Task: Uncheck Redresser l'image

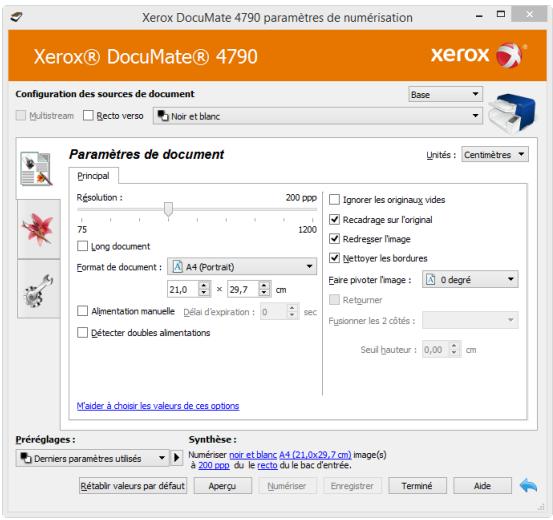Action: point(334,239)
